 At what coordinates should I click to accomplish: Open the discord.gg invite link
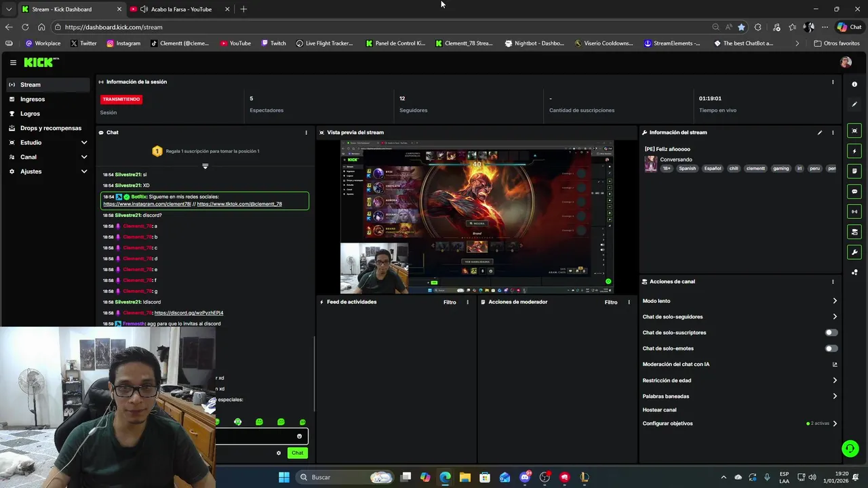point(189,313)
